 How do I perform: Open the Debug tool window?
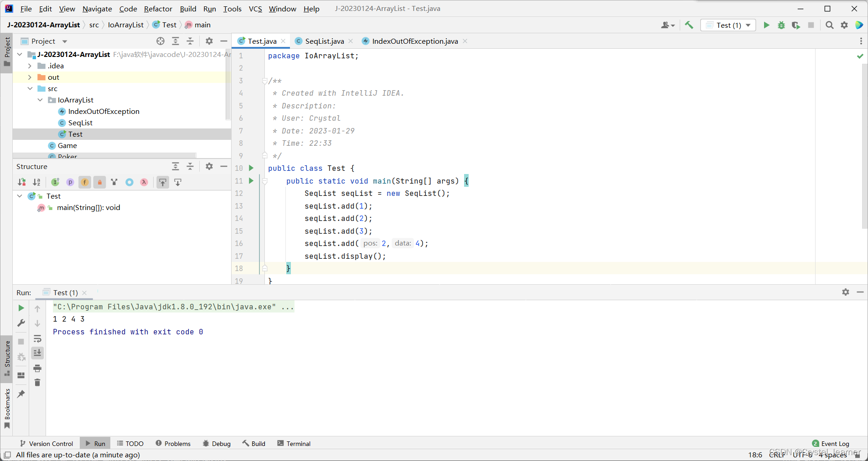(x=217, y=443)
